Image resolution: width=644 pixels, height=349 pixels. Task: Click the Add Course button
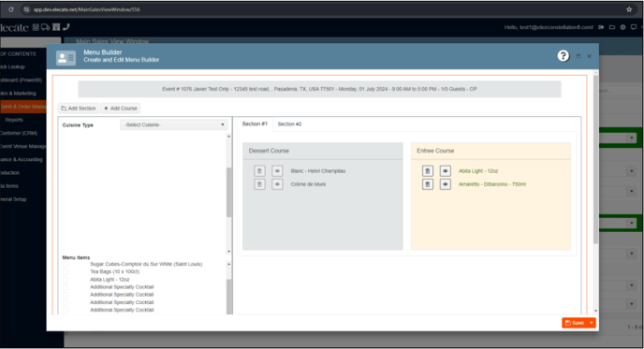coord(121,109)
